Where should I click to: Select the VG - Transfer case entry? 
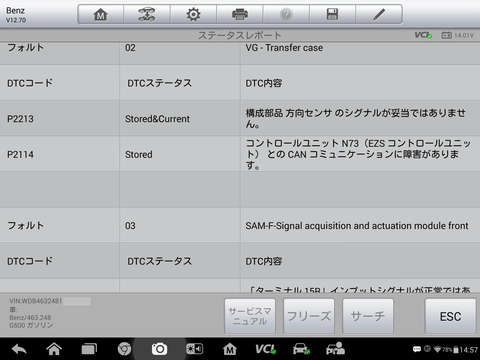coord(284,48)
